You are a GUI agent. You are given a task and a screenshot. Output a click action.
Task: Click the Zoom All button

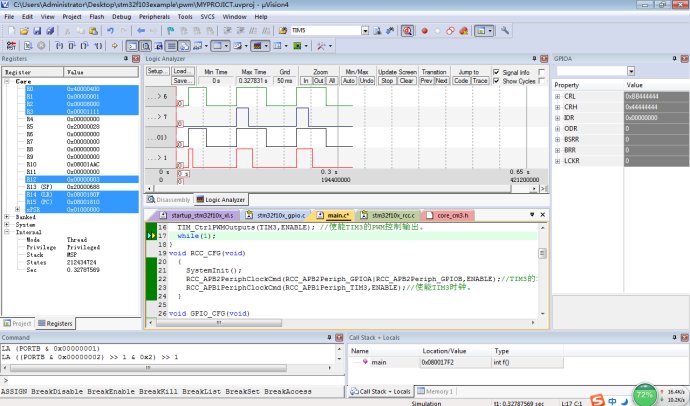[333, 80]
